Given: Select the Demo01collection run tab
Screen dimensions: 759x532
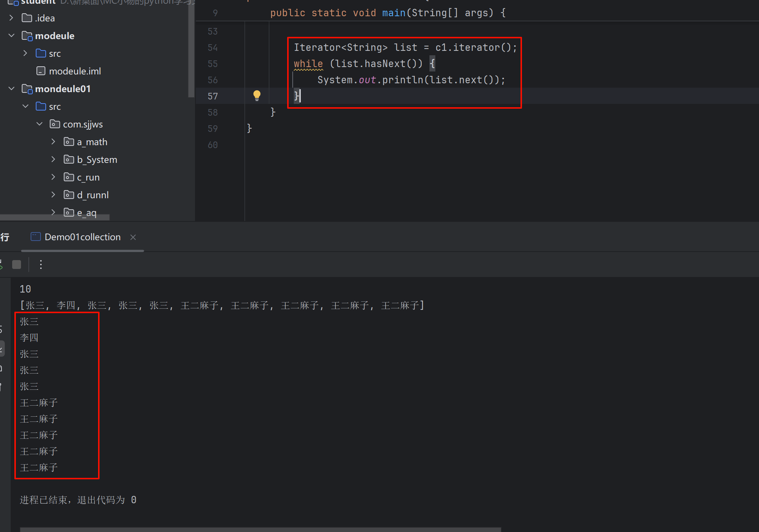Looking at the screenshot, I should 82,237.
